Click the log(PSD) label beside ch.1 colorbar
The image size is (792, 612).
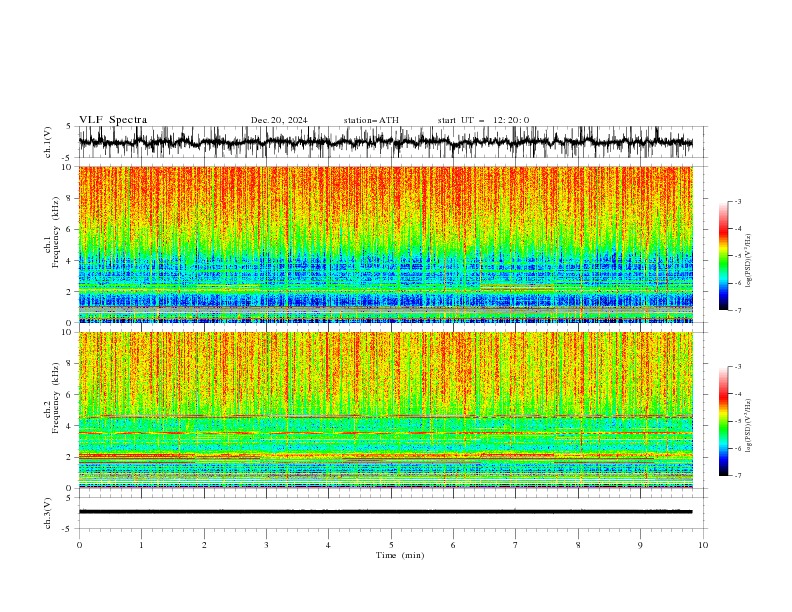click(749, 261)
